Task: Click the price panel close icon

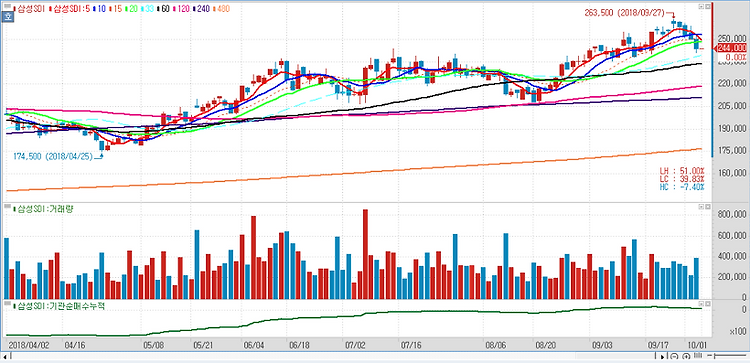Action: pyautogui.click(x=707, y=7)
